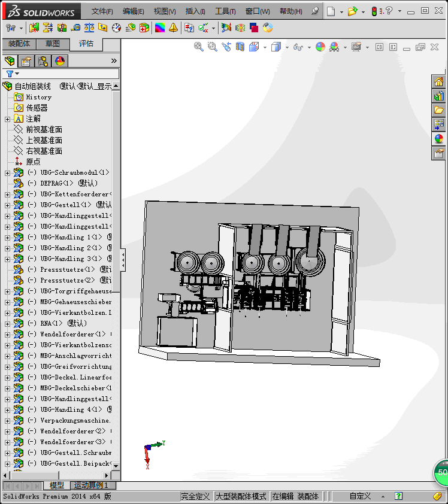The height and width of the screenshot is (504, 448).
Task: Select the 评估 tab
Action: [86, 44]
